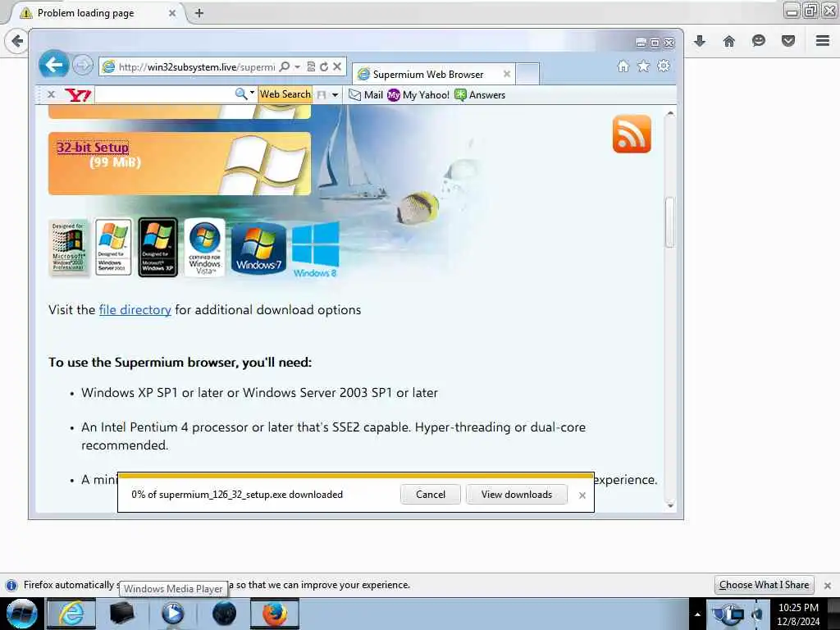Viewport: 840px width, 630px height.
Task: Click the Windows 7 logo badge
Action: (258, 249)
